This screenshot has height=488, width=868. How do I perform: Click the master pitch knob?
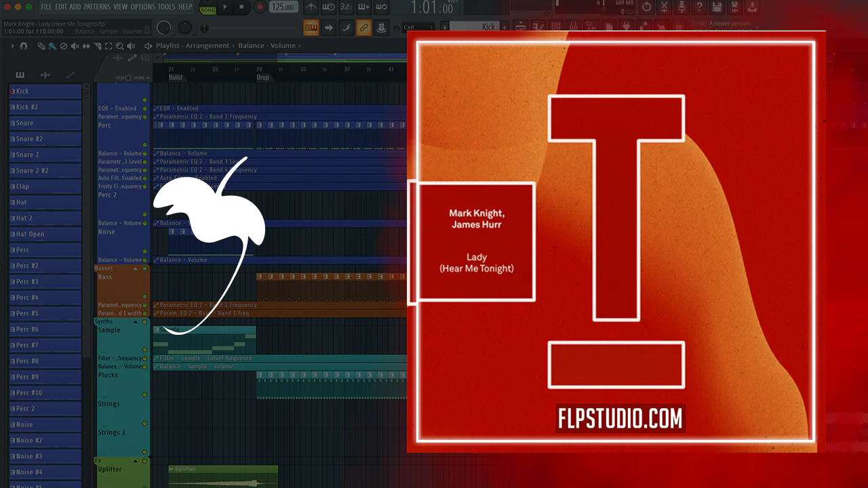click(185, 28)
